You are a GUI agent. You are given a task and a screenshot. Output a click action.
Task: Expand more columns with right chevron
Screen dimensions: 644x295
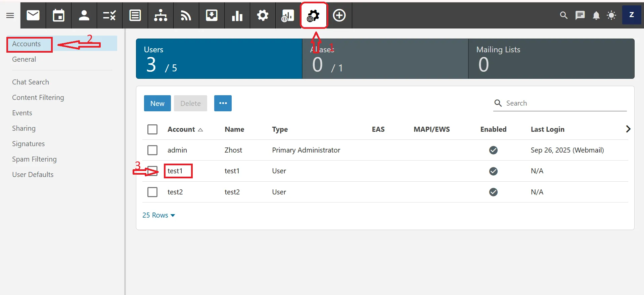[628, 129]
